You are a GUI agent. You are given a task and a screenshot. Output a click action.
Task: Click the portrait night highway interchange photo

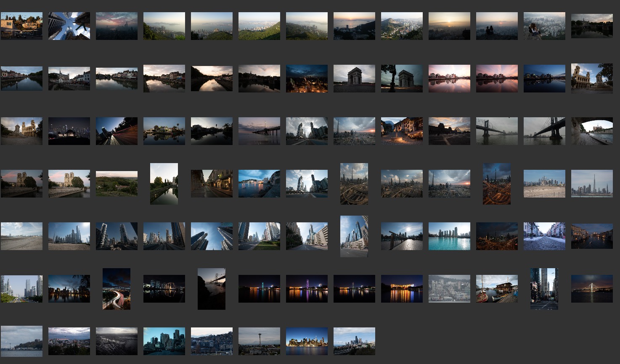497,184
